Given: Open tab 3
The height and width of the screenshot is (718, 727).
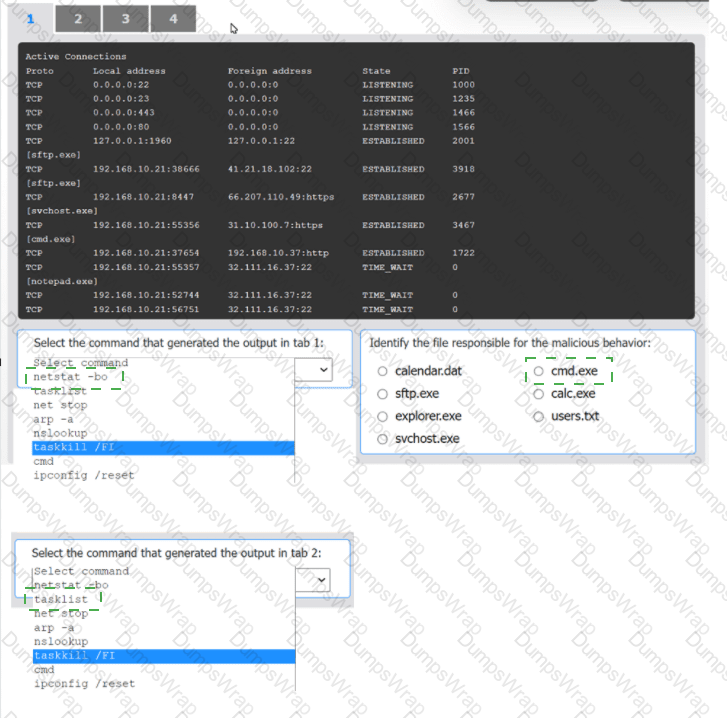Looking at the screenshot, I should [x=125, y=18].
